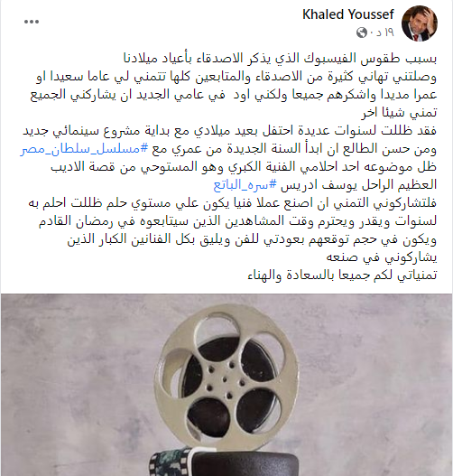Click the closing line تمنياتي لكم جميعا بالسعادة والهناء
The height and width of the screenshot is (476, 453).
(x=342, y=275)
